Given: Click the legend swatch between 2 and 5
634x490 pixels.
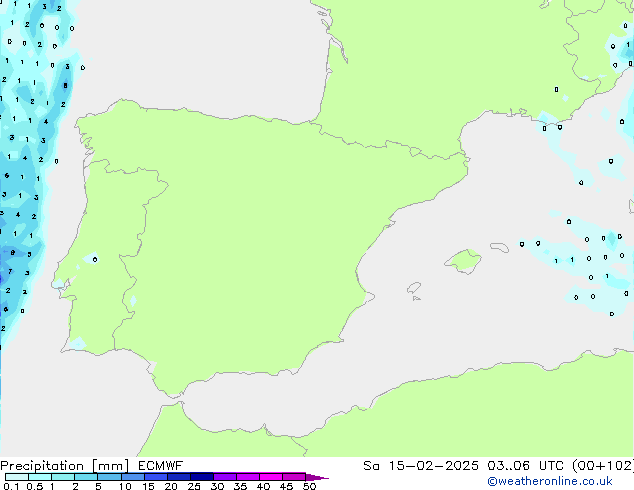Looking at the screenshot, I should (x=86, y=477).
